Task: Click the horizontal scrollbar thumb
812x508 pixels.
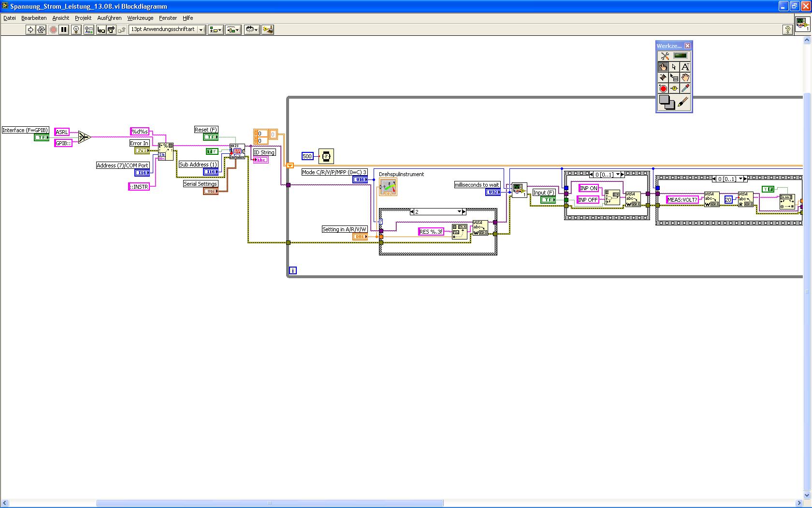Action: point(270,503)
